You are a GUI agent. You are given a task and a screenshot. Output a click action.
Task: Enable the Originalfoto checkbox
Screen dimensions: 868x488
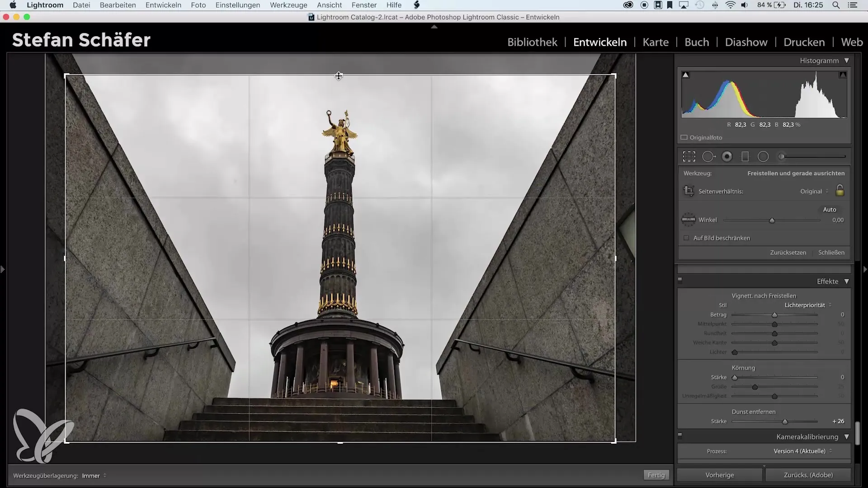(684, 137)
